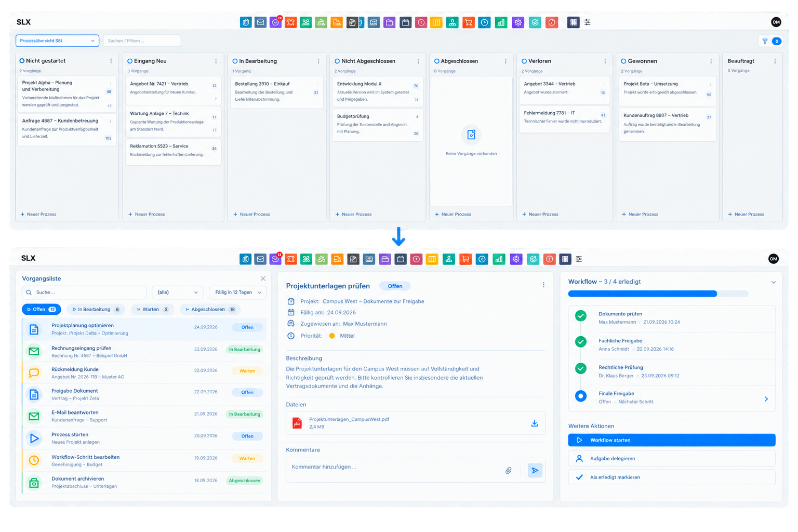Select the Finale Freigabe step circle

[581, 396]
